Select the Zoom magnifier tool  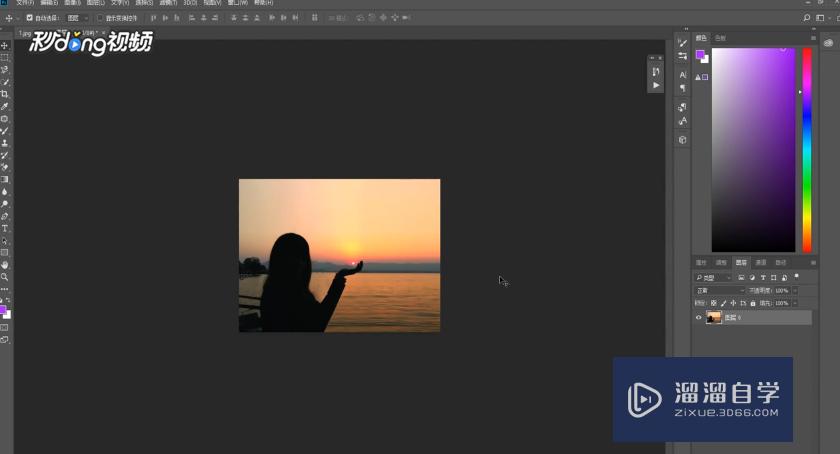point(5,277)
